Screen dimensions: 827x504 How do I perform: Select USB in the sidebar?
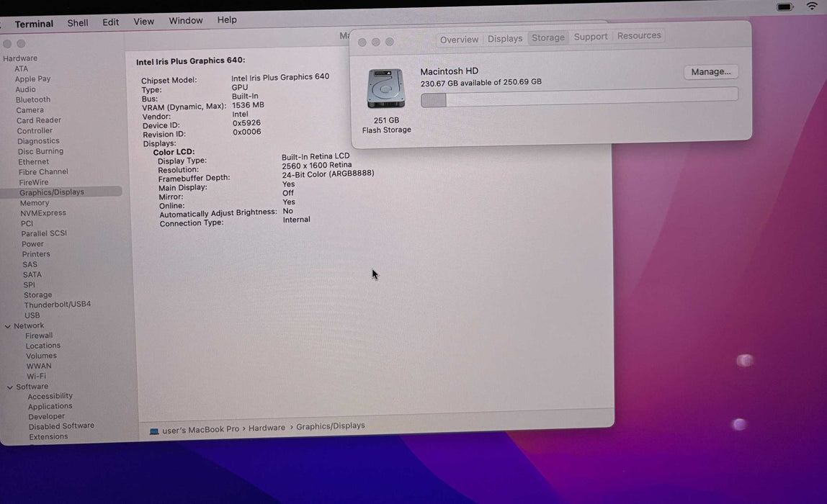[x=32, y=315]
